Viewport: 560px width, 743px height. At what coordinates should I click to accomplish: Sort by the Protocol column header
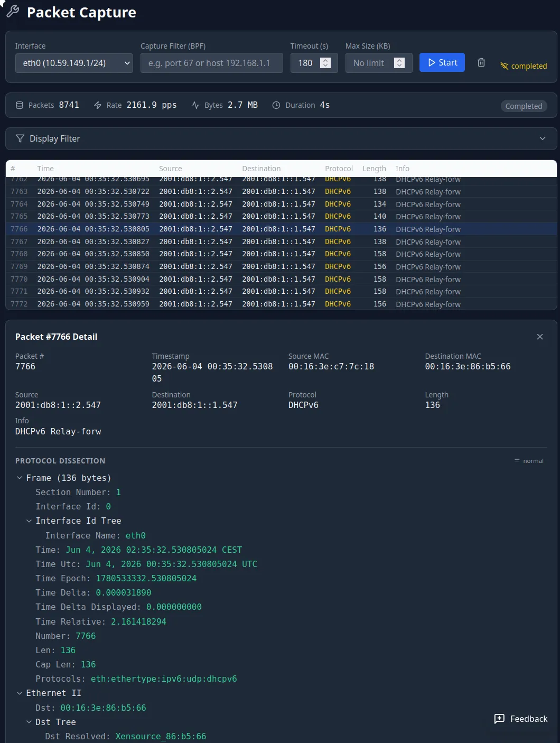click(x=339, y=169)
